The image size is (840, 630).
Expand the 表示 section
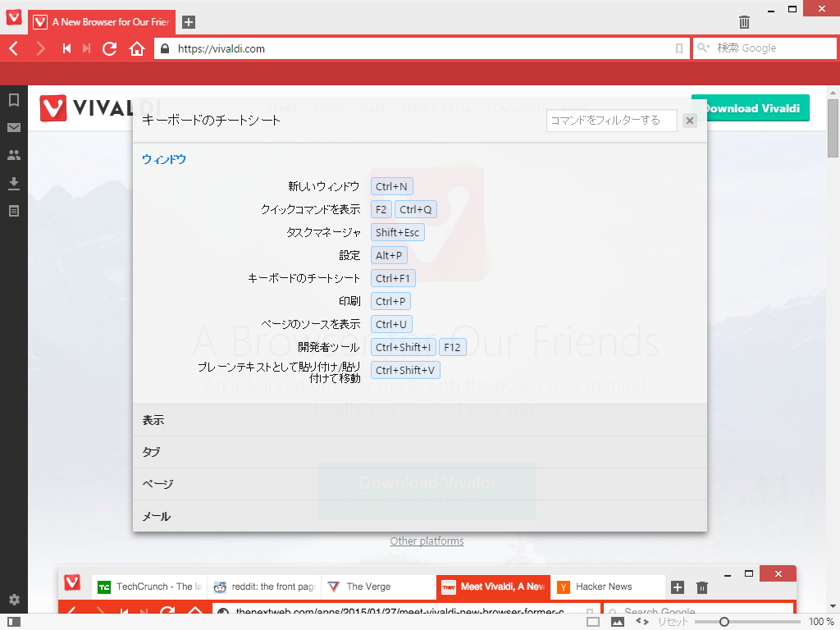pos(420,420)
